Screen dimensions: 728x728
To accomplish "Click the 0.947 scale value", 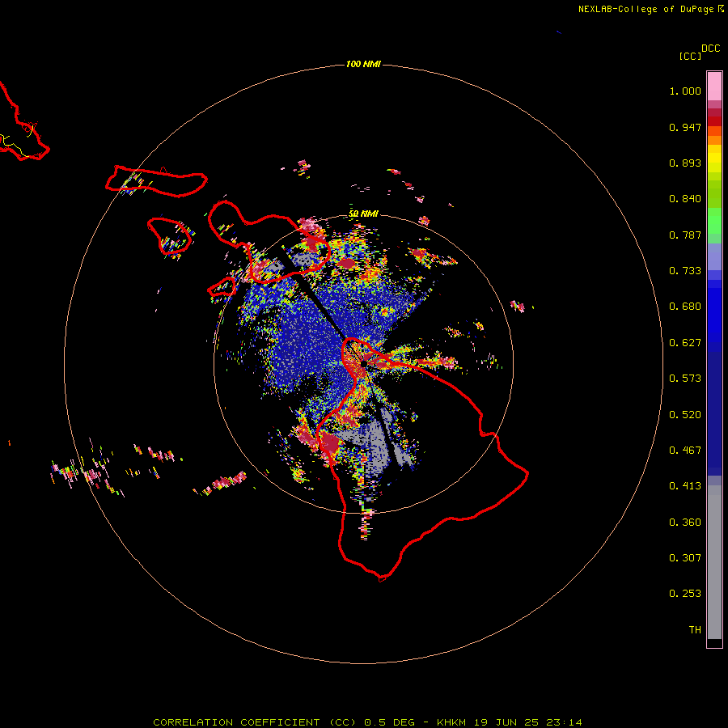I will [x=685, y=127].
